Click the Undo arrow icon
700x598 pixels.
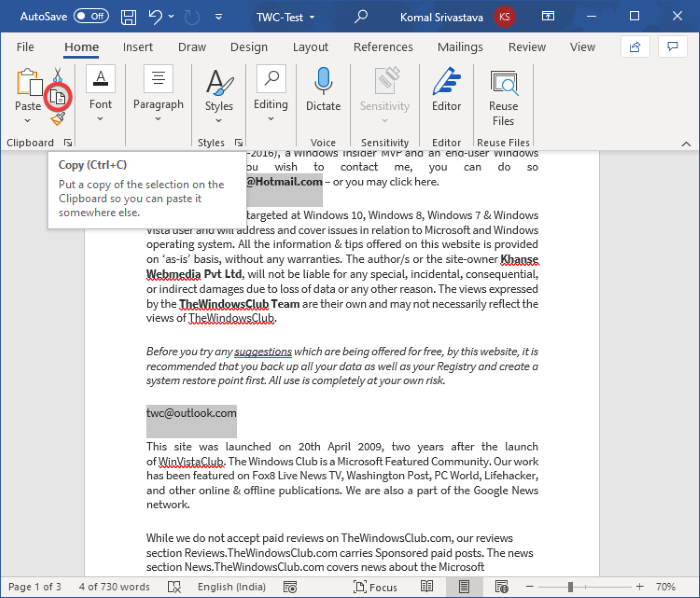[155, 17]
